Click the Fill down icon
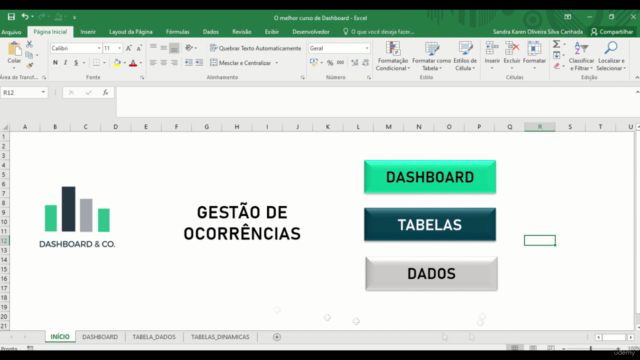This screenshot has height=360, width=640. 556,55
